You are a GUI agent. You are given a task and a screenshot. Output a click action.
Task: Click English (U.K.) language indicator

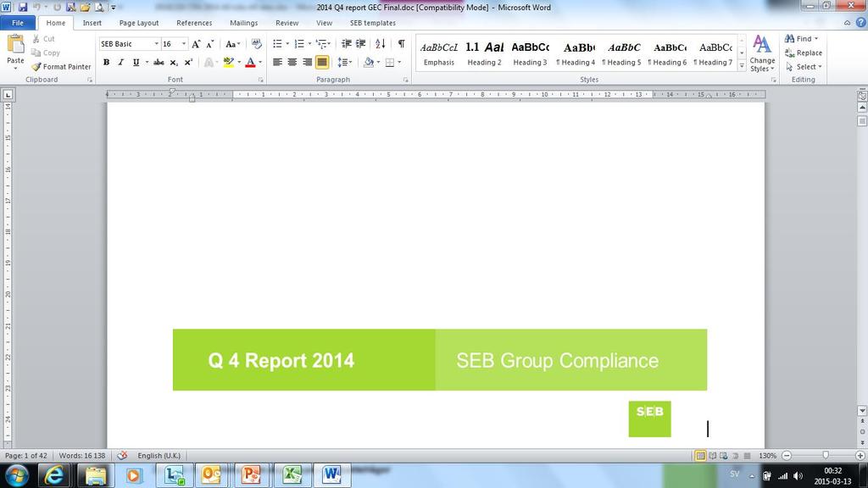tap(159, 455)
